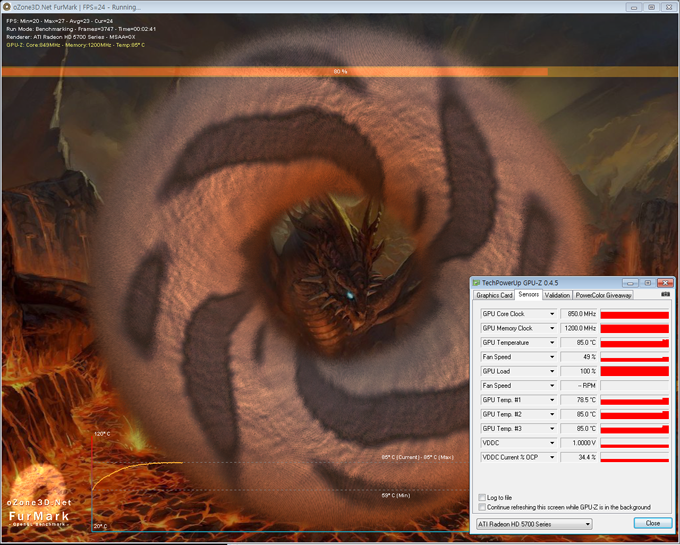Viewport: 680px width, 545px height.
Task: Click the FurMark Renderer info line
Action: [71, 37]
